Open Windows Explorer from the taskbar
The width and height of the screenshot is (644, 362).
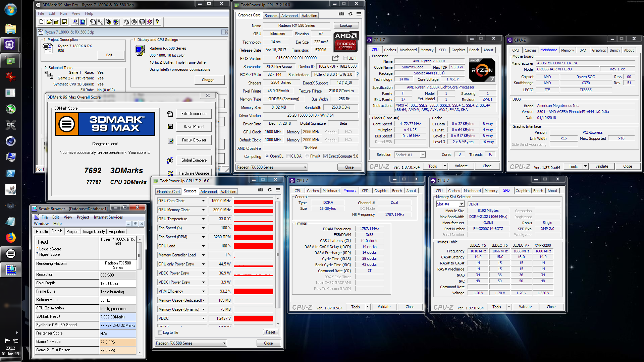(x=11, y=29)
